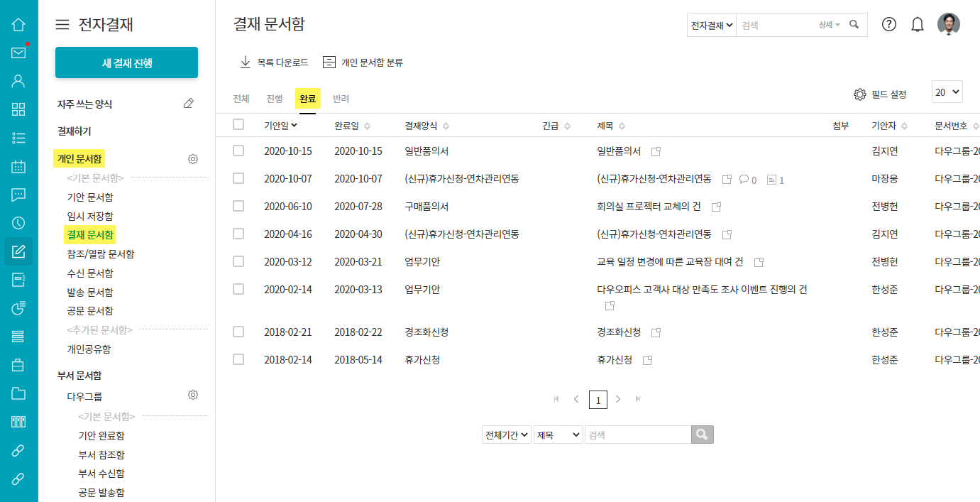Switch to the 진행 tab
This screenshot has width=980, height=502.
275,99
